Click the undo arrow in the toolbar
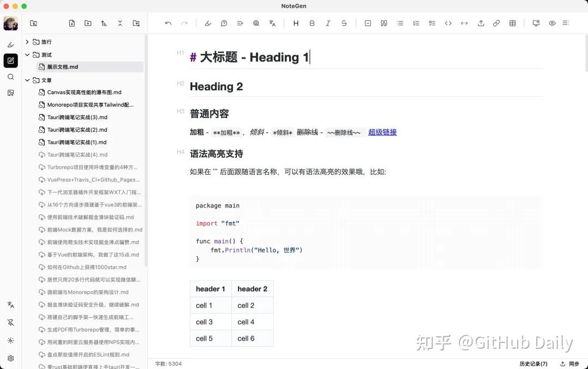 168,23
